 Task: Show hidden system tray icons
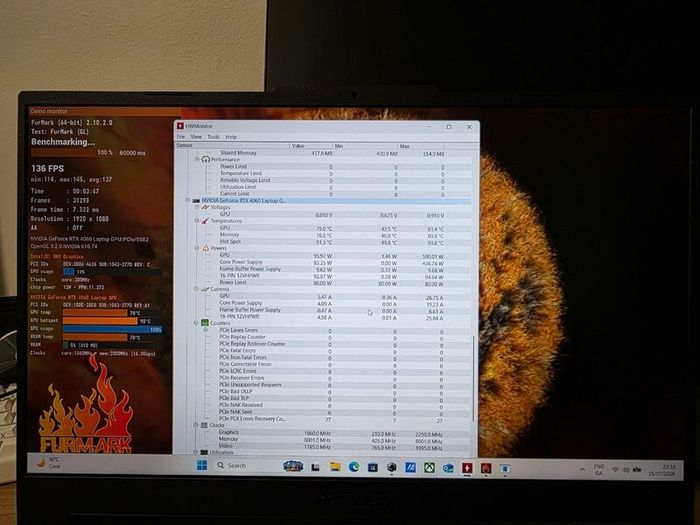pos(582,470)
